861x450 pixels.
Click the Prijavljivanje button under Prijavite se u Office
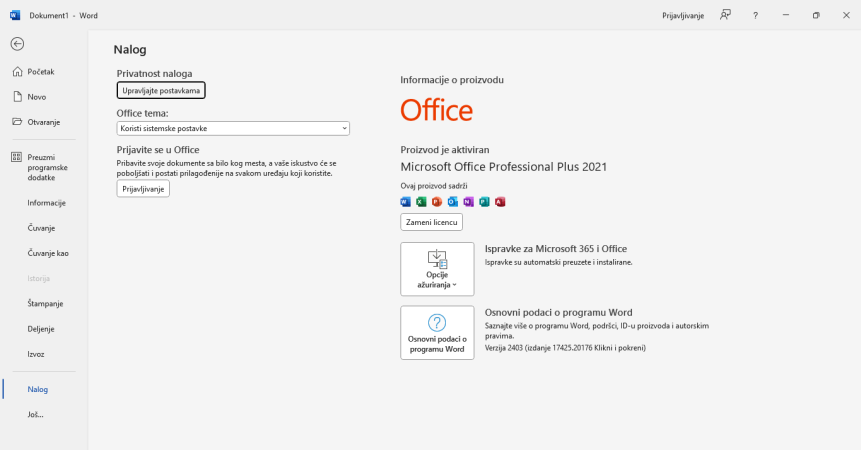[143, 189]
